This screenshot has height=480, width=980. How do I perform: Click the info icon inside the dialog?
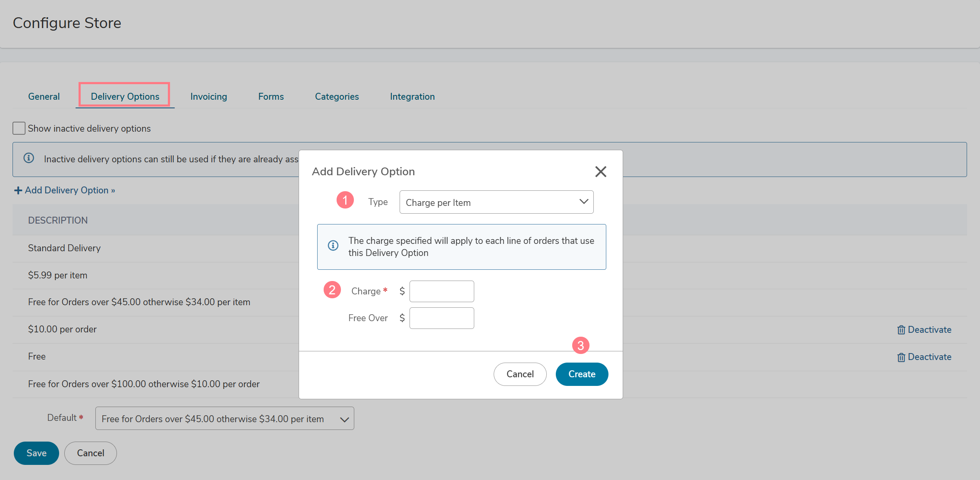(x=333, y=246)
